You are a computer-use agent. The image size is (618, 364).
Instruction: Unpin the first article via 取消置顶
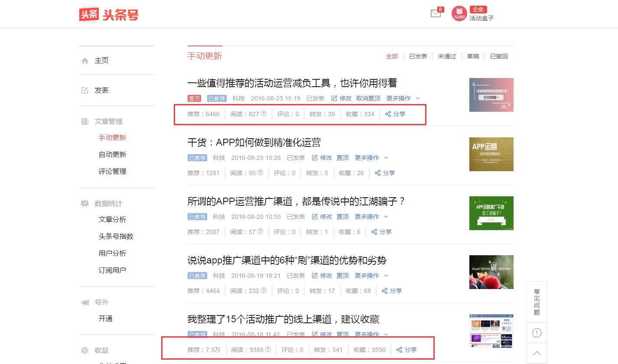tap(368, 98)
